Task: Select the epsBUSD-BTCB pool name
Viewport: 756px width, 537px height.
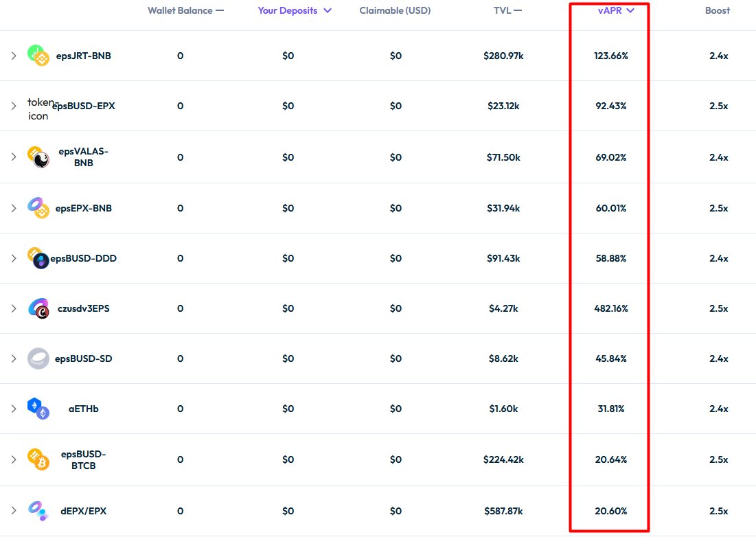Action: click(83, 459)
